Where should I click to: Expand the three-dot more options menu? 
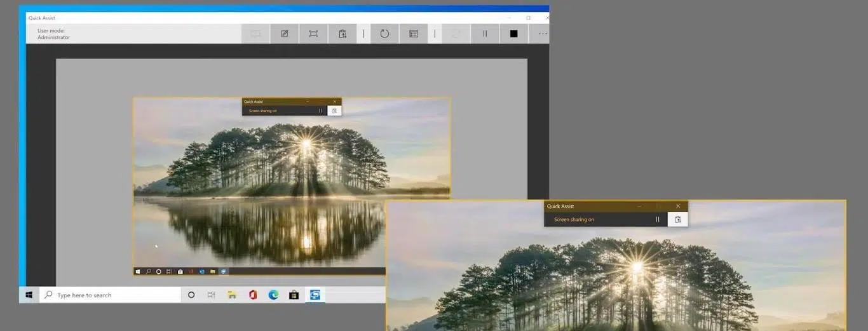(x=542, y=34)
